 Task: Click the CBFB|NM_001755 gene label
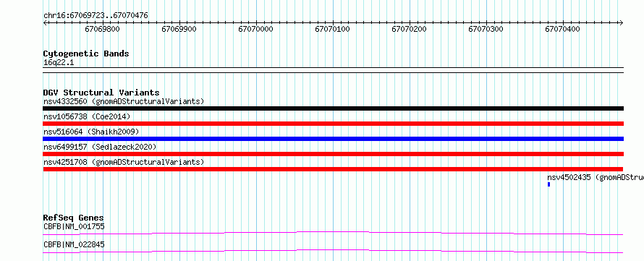pyautogui.click(x=74, y=226)
